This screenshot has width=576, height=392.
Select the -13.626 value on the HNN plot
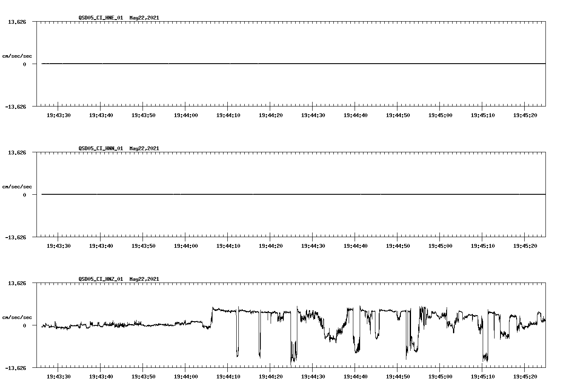(x=16, y=238)
